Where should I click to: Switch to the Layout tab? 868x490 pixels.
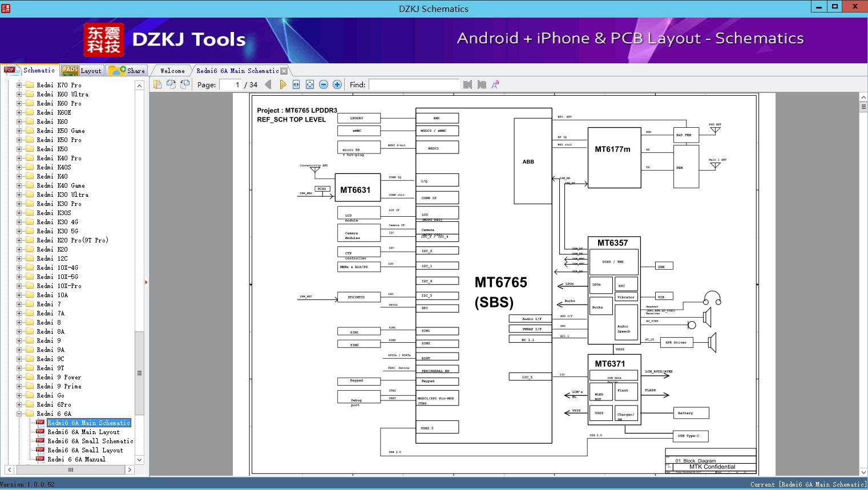[x=82, y=71]
